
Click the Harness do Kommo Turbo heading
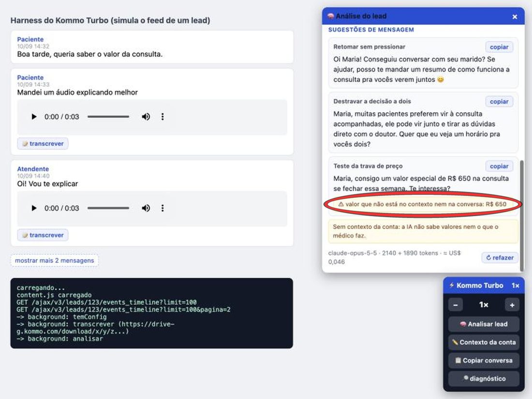[x=110, y=20]
